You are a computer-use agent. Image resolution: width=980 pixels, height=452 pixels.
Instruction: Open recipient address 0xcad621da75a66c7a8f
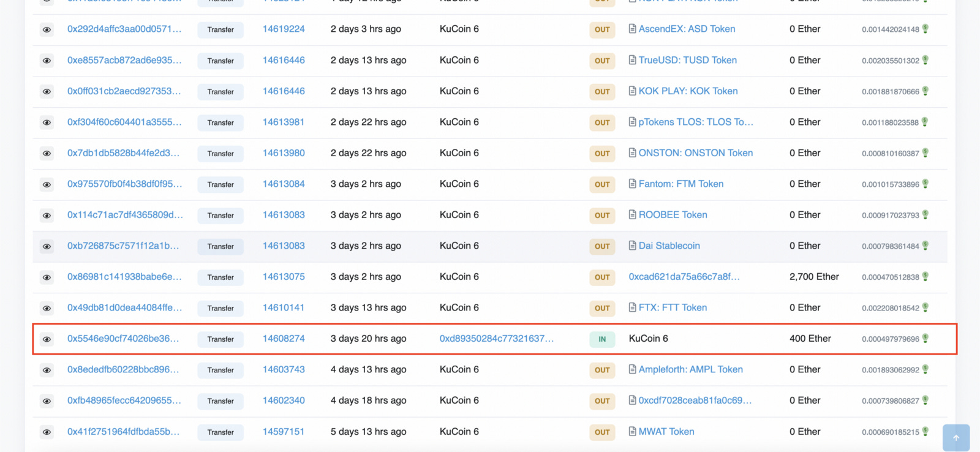point(684,277)
